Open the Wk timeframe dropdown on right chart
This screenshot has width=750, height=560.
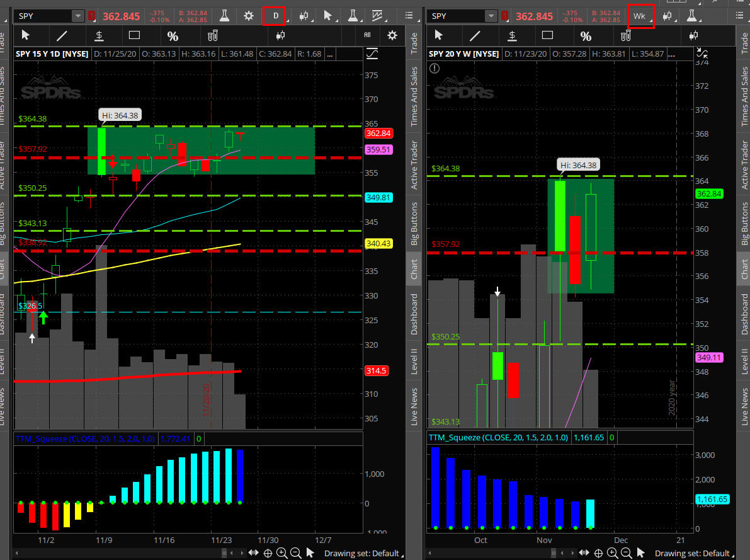click(640, 16)
